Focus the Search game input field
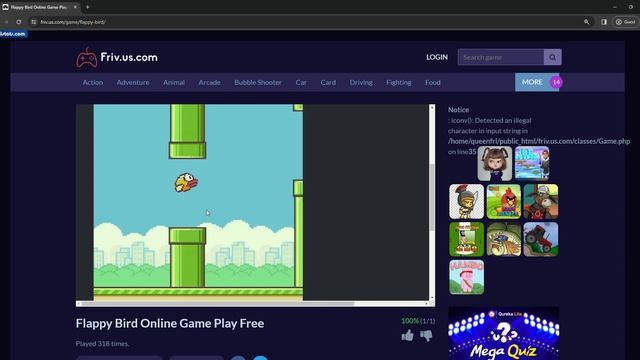The width and height of the screenshot is (640, 360). (x=501, y=57)
